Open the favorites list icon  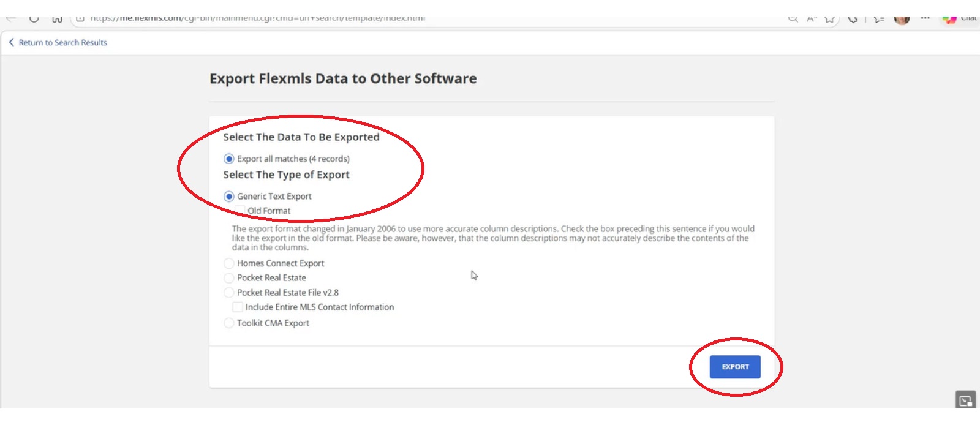pyautogui.click(x=879, y=18)
